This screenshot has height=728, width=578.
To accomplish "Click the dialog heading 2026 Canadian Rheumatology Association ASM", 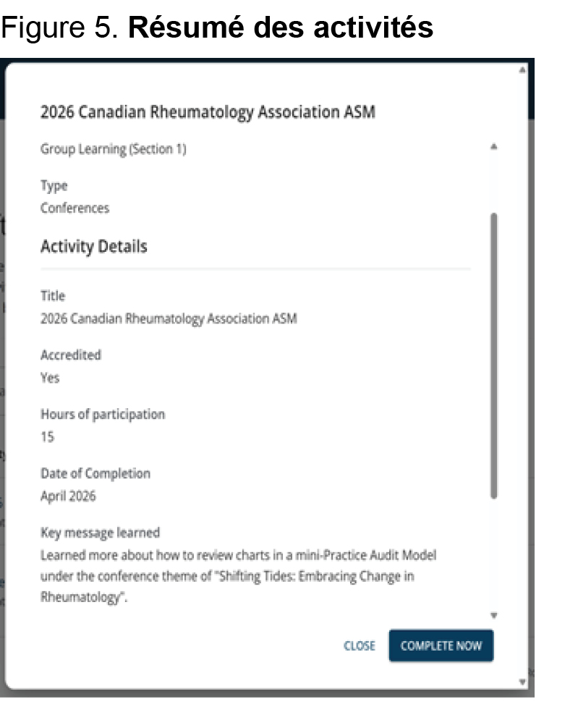I will coord(208,112).
